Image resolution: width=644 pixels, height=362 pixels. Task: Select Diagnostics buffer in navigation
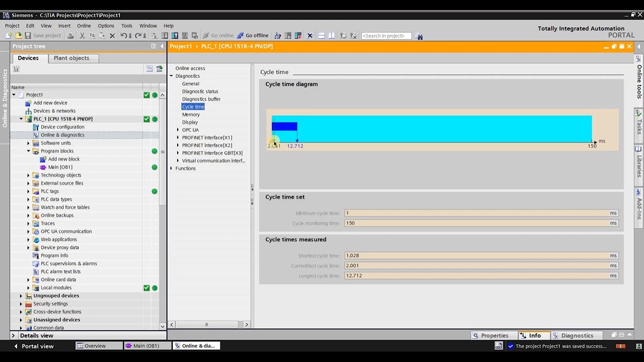click(201, 99)
